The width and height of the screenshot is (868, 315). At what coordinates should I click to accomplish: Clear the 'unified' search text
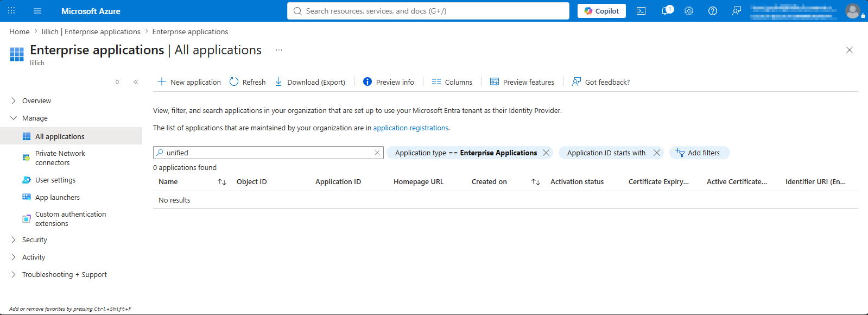click(377, 153)
